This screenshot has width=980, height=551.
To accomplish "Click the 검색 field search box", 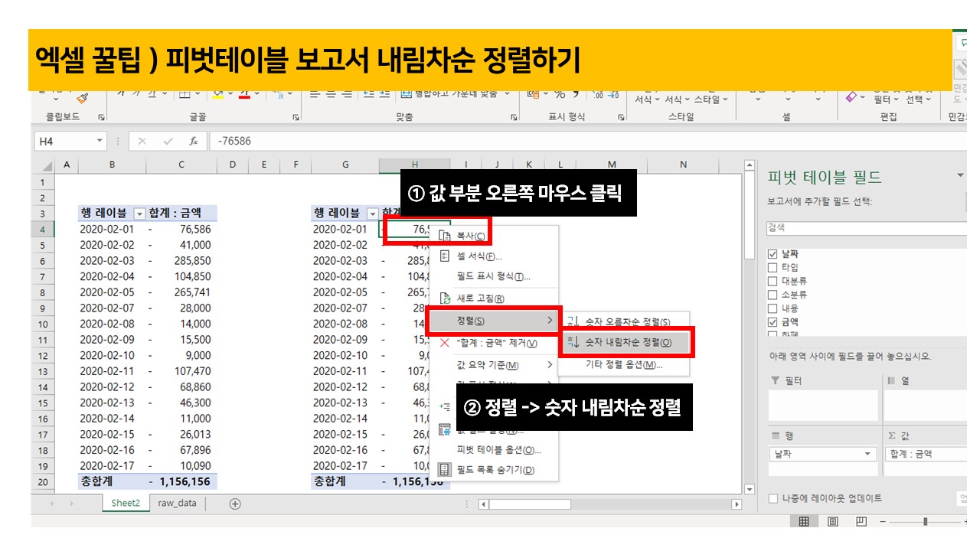I will pos(867,228).
